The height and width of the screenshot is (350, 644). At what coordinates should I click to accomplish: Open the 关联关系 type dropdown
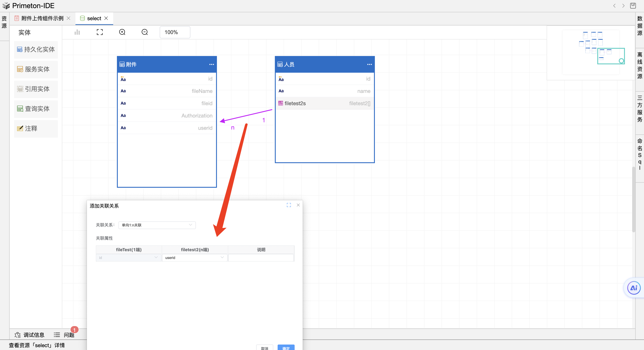pyautogui.click(x=157, y=225)
